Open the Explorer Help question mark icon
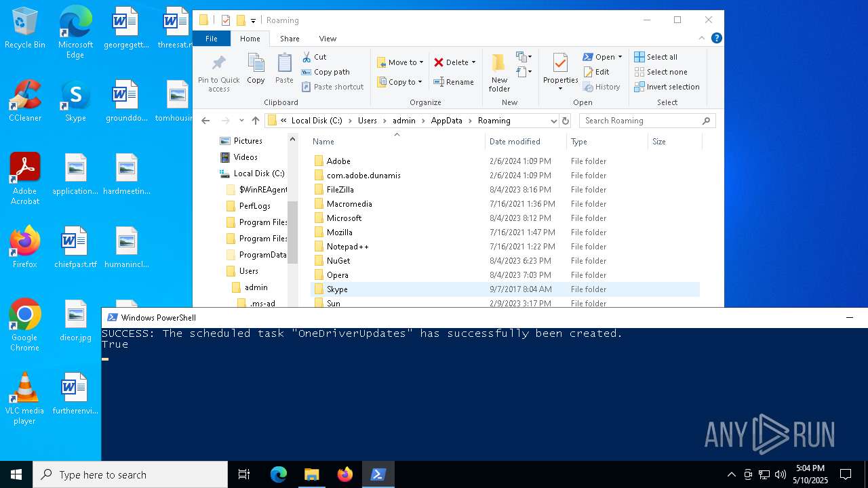 coord(716,39)
